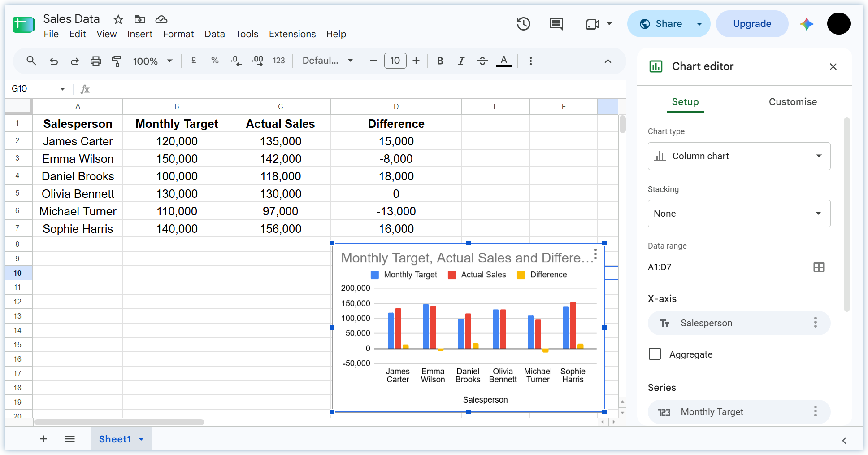Redo the last action

click(74, 61)
